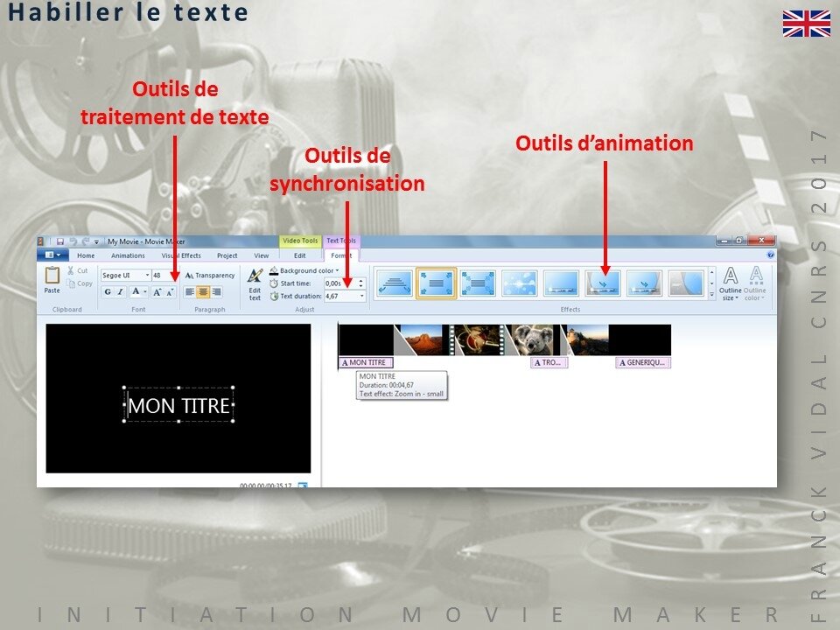Select the highlighted Zoom in - small effect

pos(436,283)
